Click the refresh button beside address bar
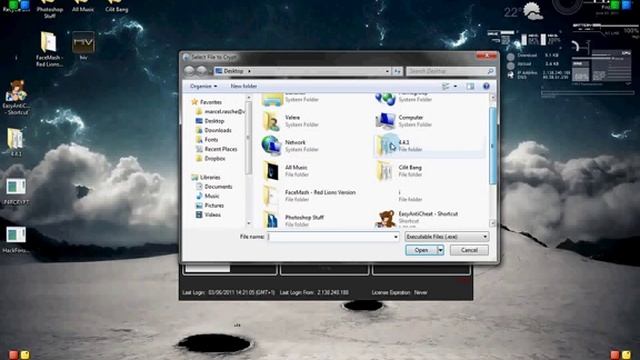The height and width of the screenshot is (360, 640). [x=398, y=71]
